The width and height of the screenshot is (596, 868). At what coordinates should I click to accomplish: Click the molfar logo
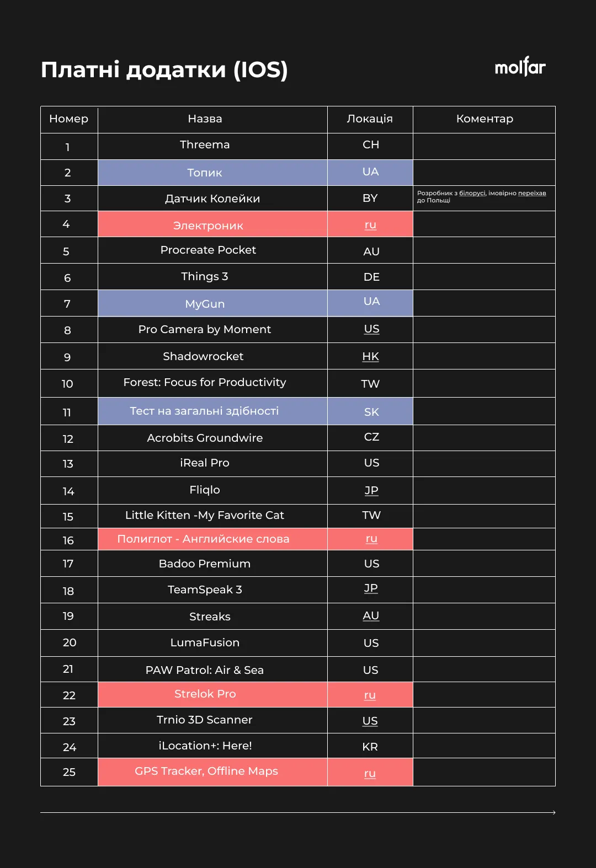(x=520, y=67)
